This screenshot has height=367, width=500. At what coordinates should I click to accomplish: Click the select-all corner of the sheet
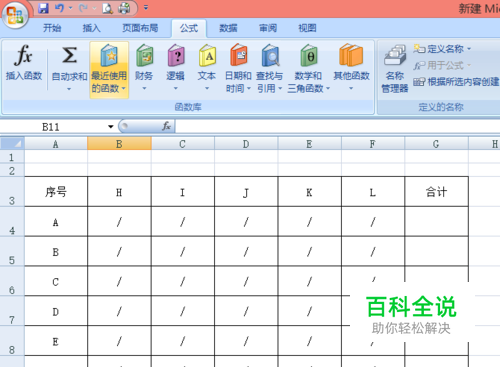(12, 144)
